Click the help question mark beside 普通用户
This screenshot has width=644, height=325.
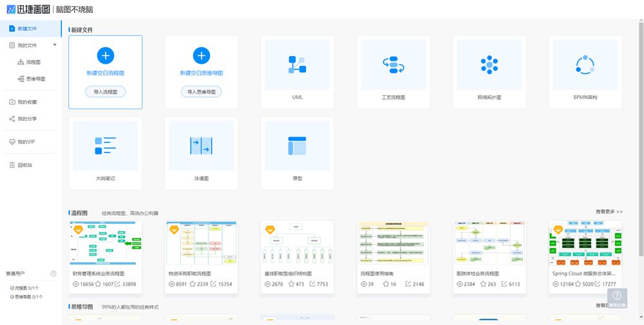pyautogui.click(x=53, y=274)
